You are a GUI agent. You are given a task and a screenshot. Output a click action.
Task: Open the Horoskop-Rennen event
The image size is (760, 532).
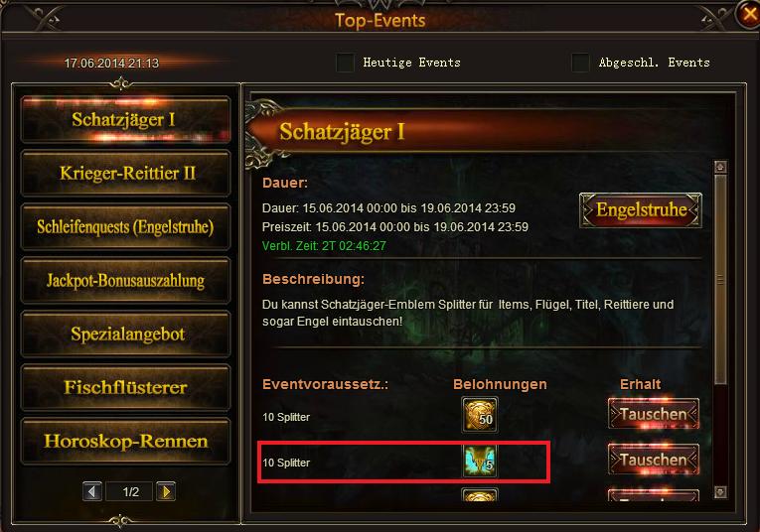pos(125,442)
